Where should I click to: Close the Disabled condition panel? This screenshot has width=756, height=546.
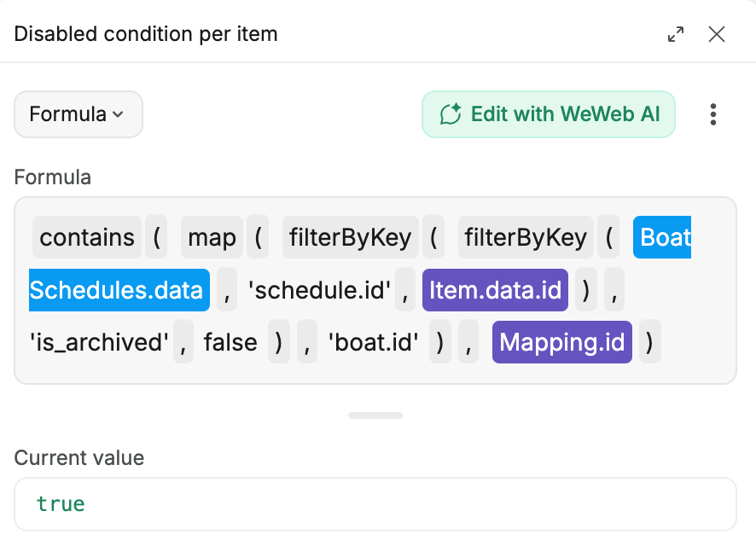click(x=717, y=34)
